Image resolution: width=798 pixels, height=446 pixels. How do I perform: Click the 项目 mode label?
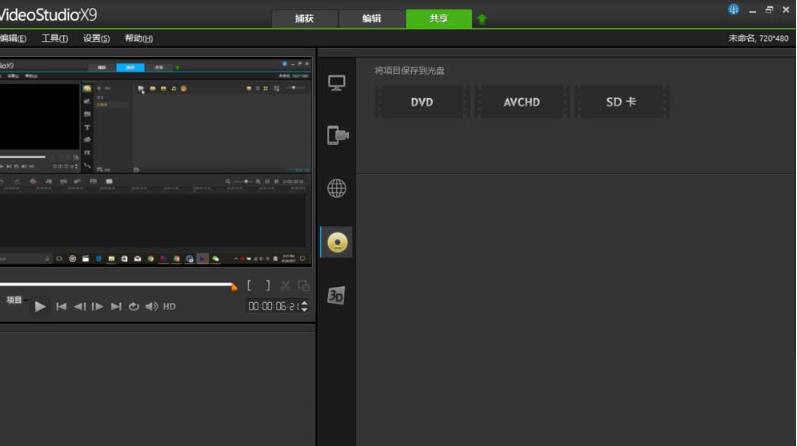(x=14, y=300)
